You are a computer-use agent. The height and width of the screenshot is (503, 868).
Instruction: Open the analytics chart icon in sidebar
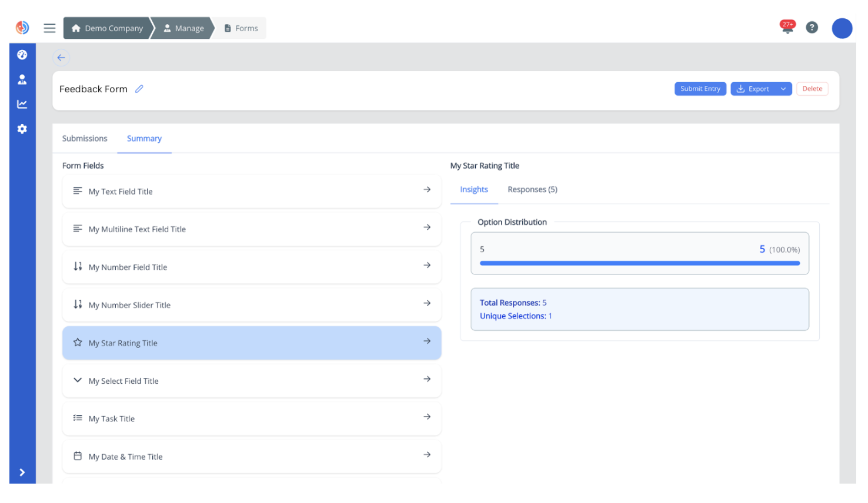(22, 104)
